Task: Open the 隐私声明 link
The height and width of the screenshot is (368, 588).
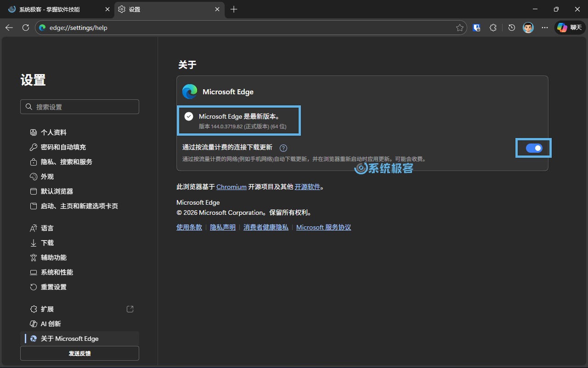Action: [222, 227]
